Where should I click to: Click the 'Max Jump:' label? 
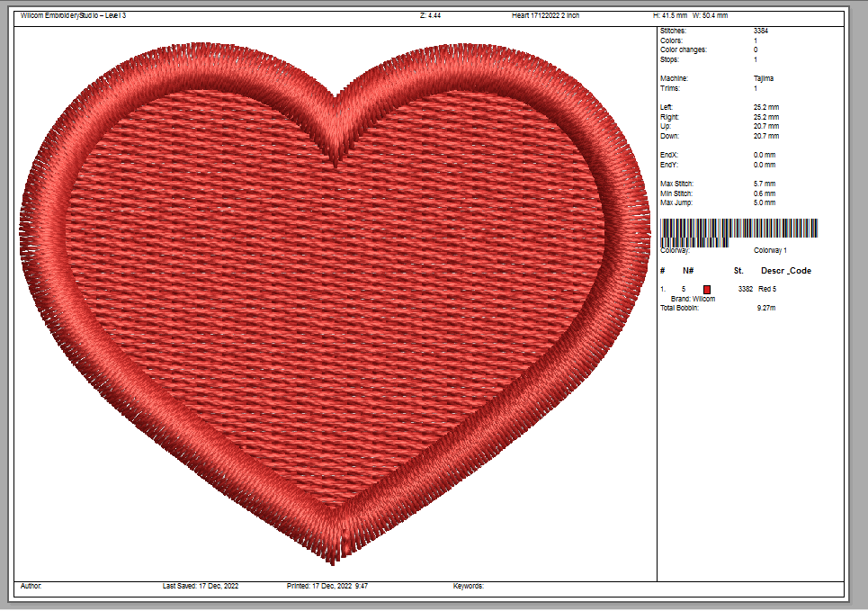pyautogui.click(x=676, y=202)
